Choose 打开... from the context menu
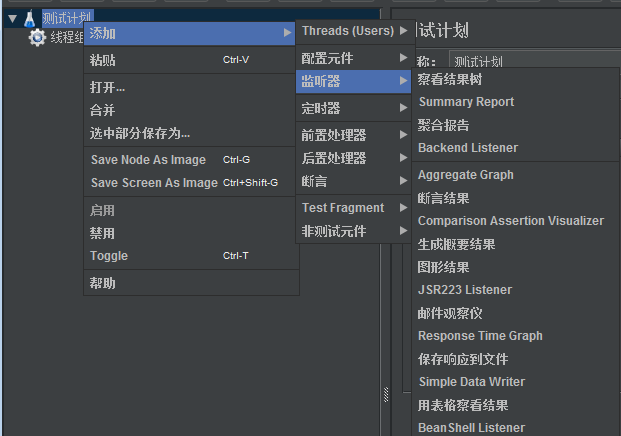 (x=189, y=87)
